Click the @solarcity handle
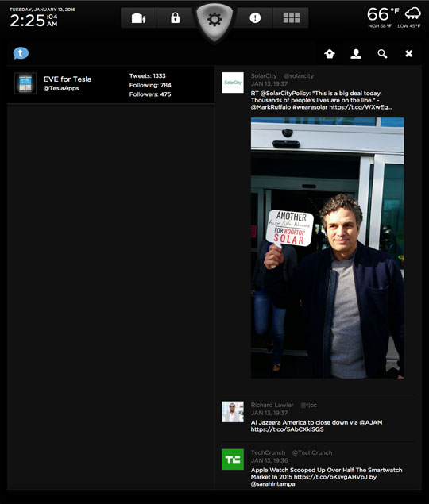The width and height of the screenshot is (429, 504). [299, 76]
